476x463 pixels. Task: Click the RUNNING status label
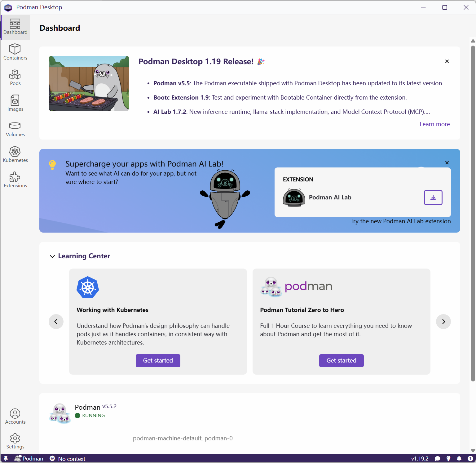(x=94, y=416)
